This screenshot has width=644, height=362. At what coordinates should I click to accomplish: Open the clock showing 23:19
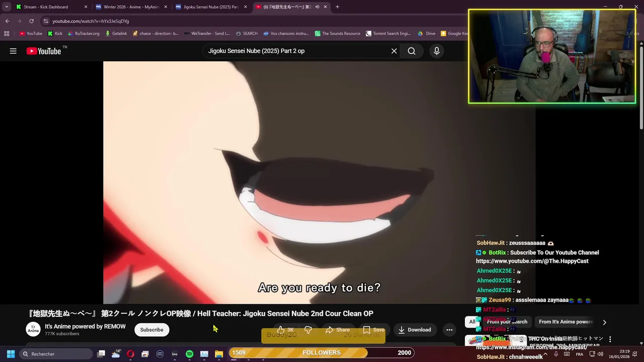pyautogui.click(x=619, y=354)
